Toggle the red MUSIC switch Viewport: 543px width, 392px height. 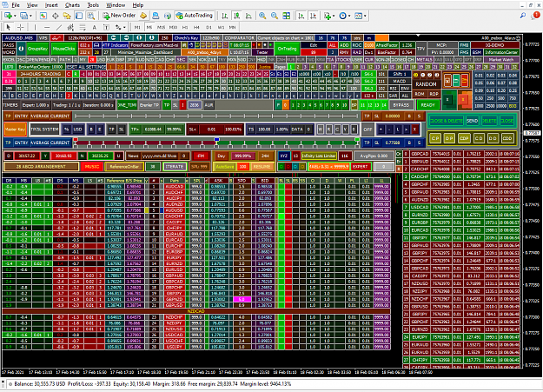pyautogui.click(x=92, y=167)
